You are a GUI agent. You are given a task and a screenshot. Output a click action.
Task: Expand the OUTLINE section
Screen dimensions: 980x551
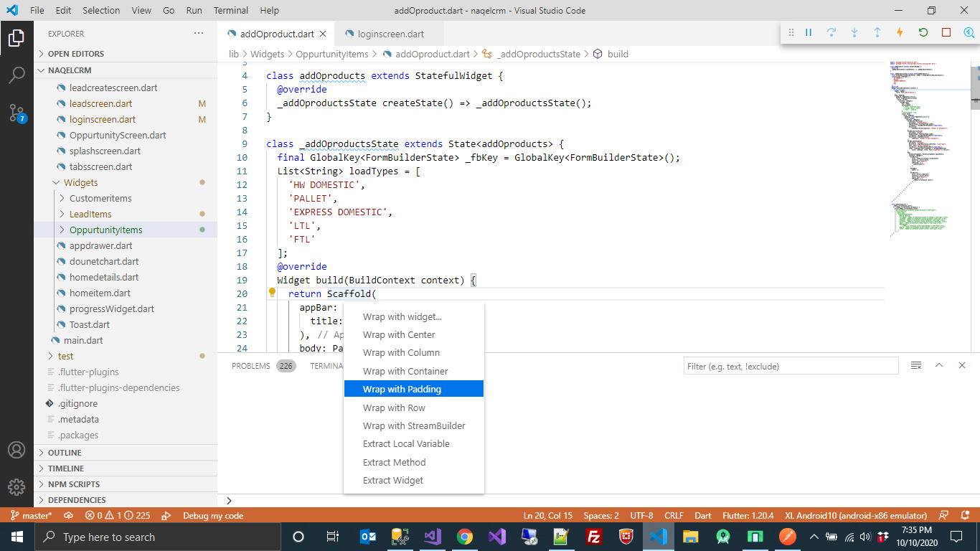tap(63, 452)
